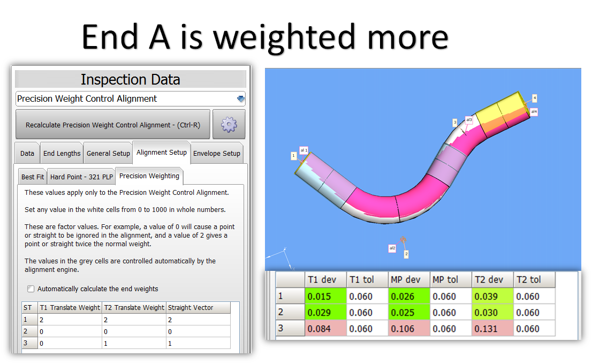Click Recalculate Precision Weight Control Alignment button
592x364 pixels.
(x=112, y=125)
